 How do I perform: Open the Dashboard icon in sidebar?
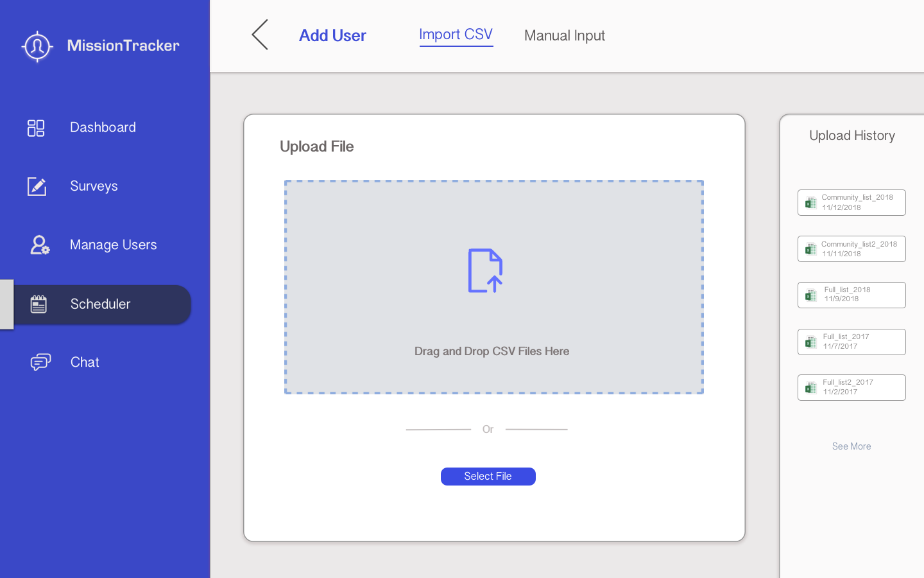tap(36, 128)
